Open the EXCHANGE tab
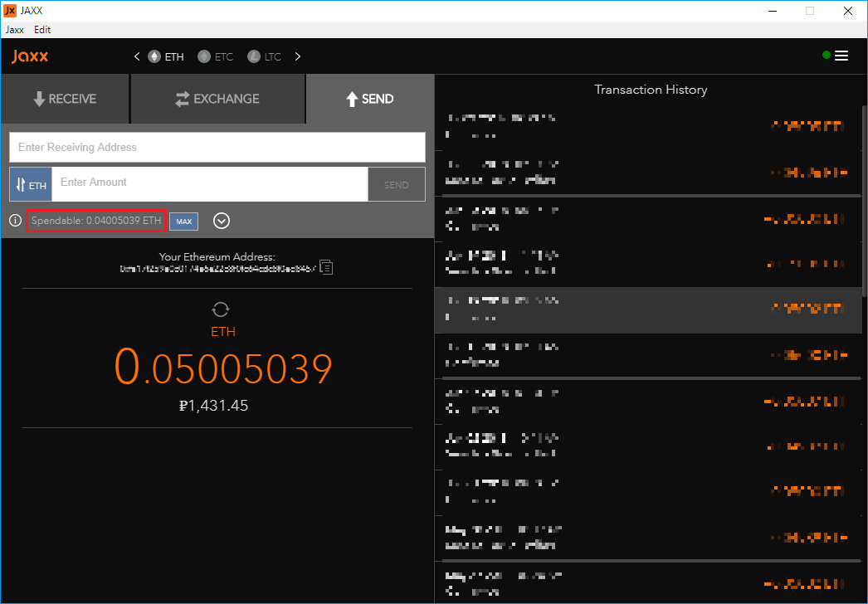868x604 pixels. (217, 99)
